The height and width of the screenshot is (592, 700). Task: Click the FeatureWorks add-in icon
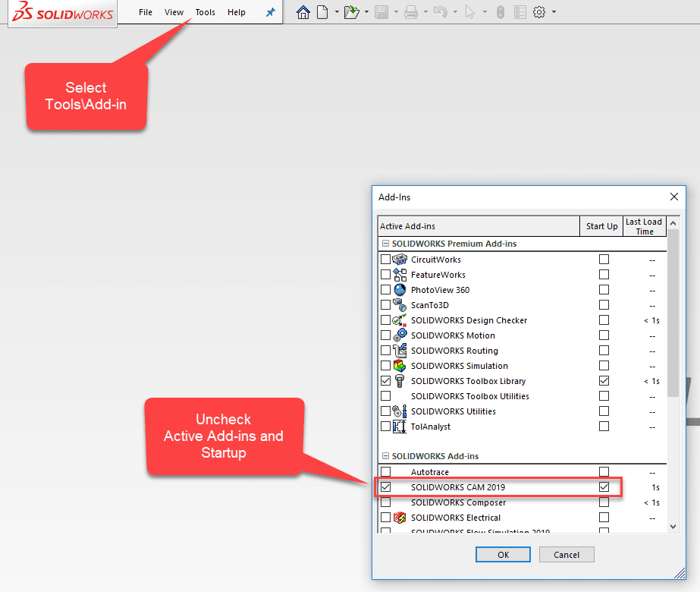pyautogui.click(x=400, y=274)
